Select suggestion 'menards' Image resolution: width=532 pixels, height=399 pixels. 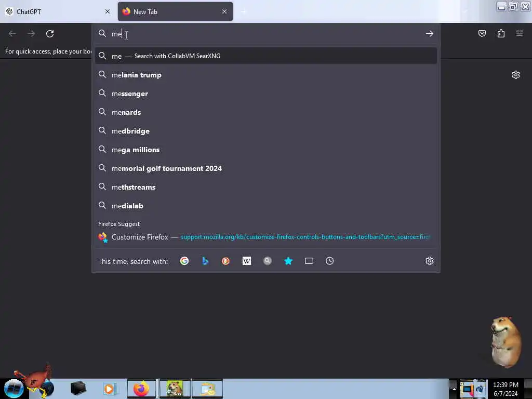pyautogui.click(x=266, y=112)
